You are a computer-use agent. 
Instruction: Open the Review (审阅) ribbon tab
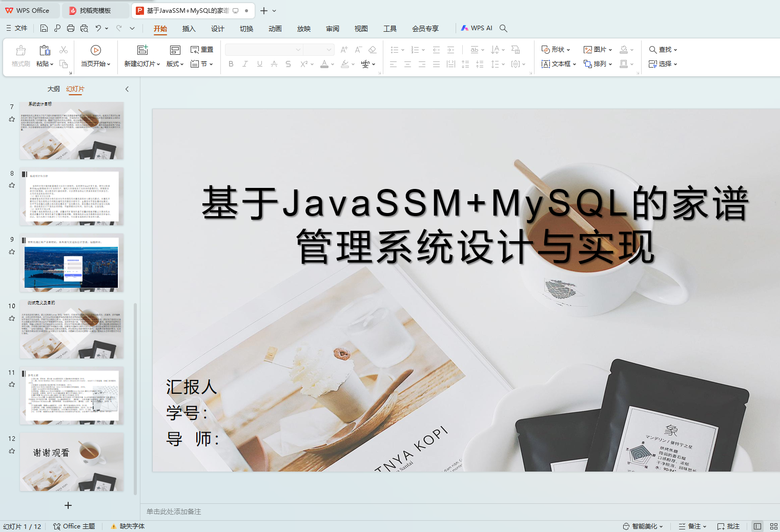tap(333, 29)
